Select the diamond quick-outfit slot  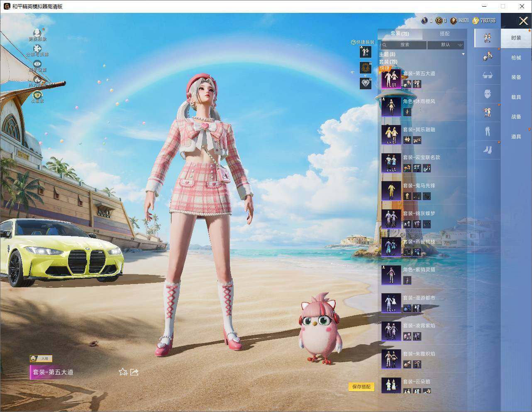pyautogui.click(x=365, y=83)
